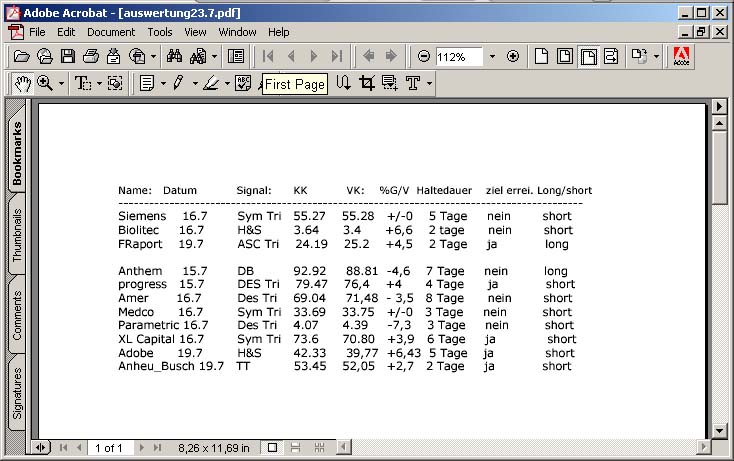The height and width of the screenshot is (461, 734).
Task: Expand the Highlight tool dropdown arrow
Action: point(228,84)
